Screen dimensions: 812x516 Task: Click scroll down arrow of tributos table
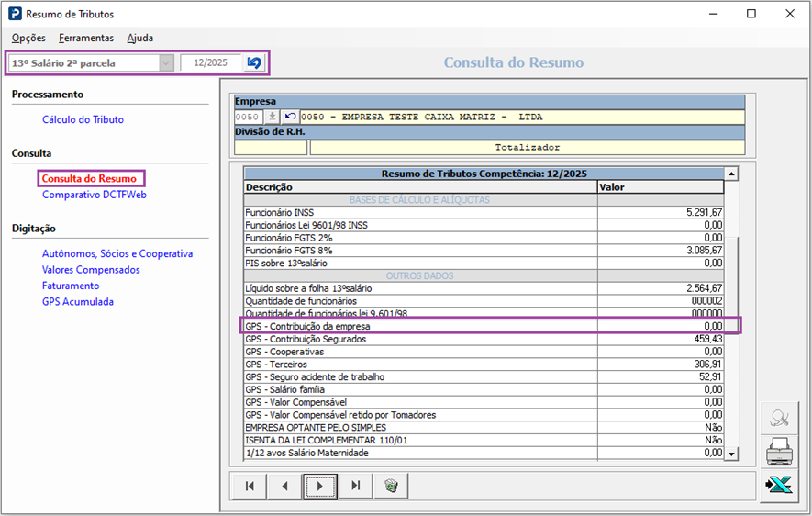(x=731, y=454)
